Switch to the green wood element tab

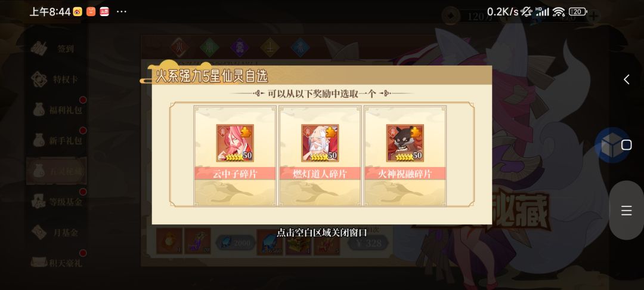point(209,47)
